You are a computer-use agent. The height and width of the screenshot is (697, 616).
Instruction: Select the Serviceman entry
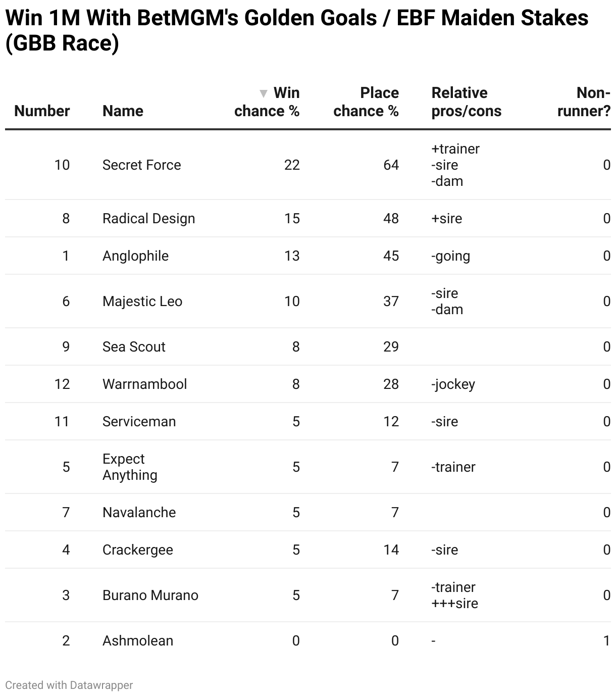(139, 422)
